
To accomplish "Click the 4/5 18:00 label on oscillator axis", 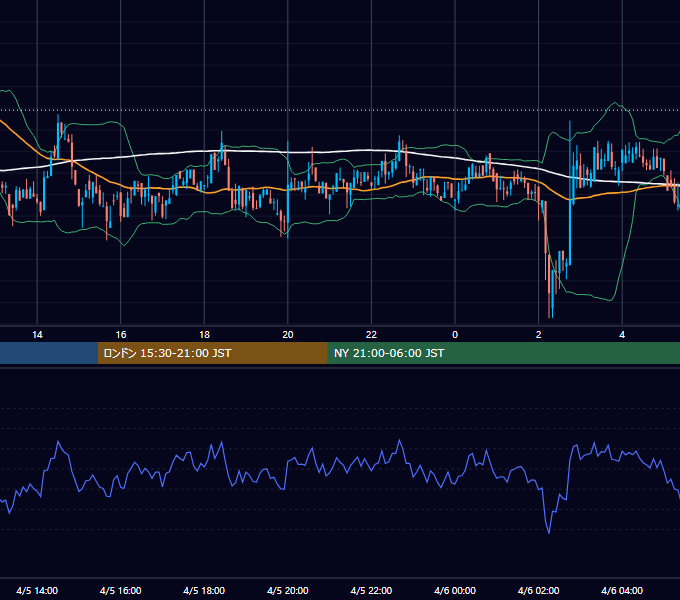I will (x=204, y=590).
